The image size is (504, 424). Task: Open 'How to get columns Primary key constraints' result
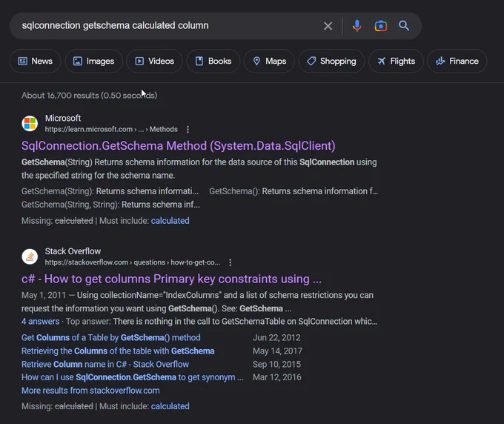171,279
